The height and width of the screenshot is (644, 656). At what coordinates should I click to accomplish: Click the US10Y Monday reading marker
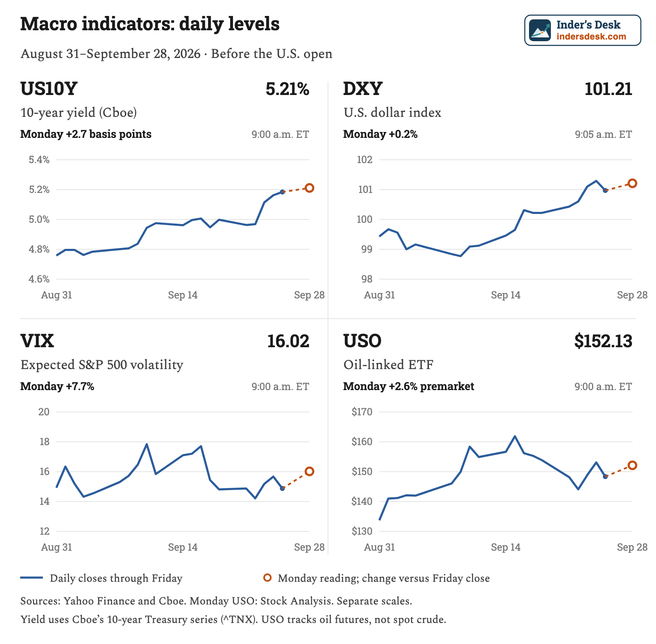(309, 188)
